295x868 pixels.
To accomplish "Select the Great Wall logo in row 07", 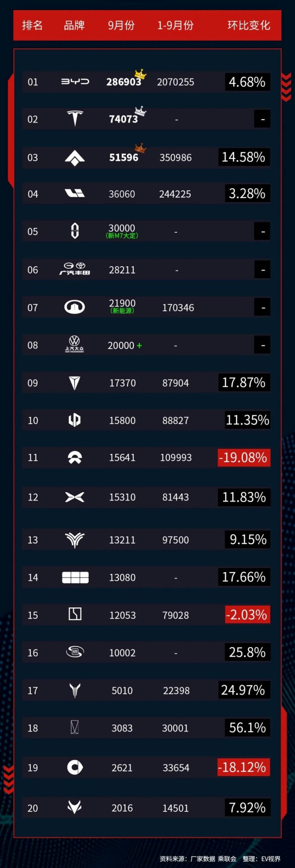I will point(75,307).
